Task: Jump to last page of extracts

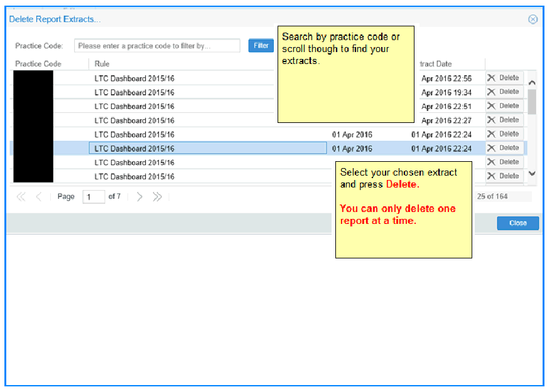Action: tap(157, 197)
